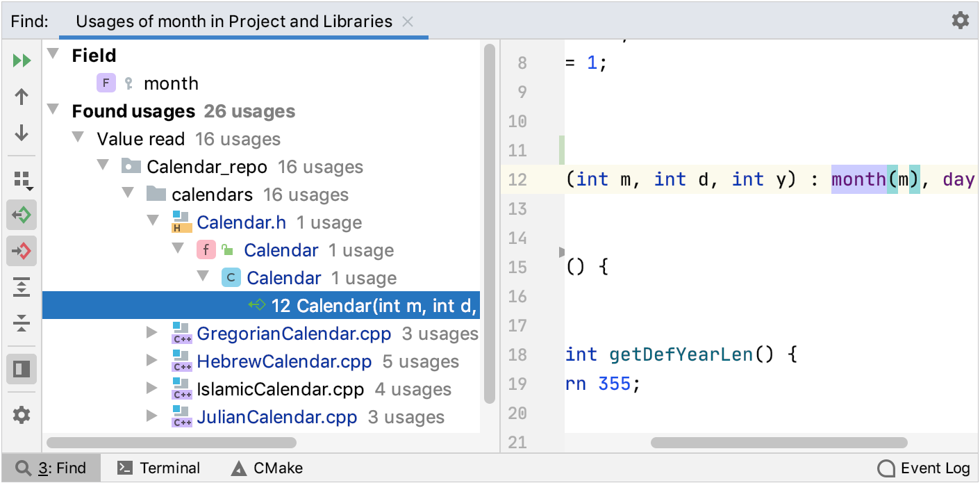Rerun the find usages search

pos(22,60)
